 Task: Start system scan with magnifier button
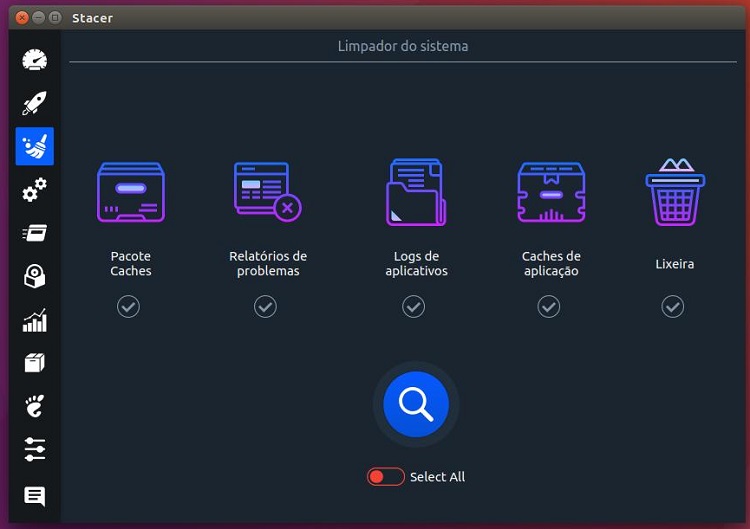click(x=416, y=404)
